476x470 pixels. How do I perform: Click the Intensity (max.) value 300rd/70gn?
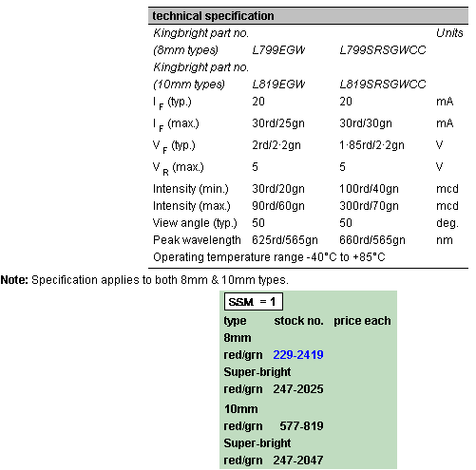[369, 206]
